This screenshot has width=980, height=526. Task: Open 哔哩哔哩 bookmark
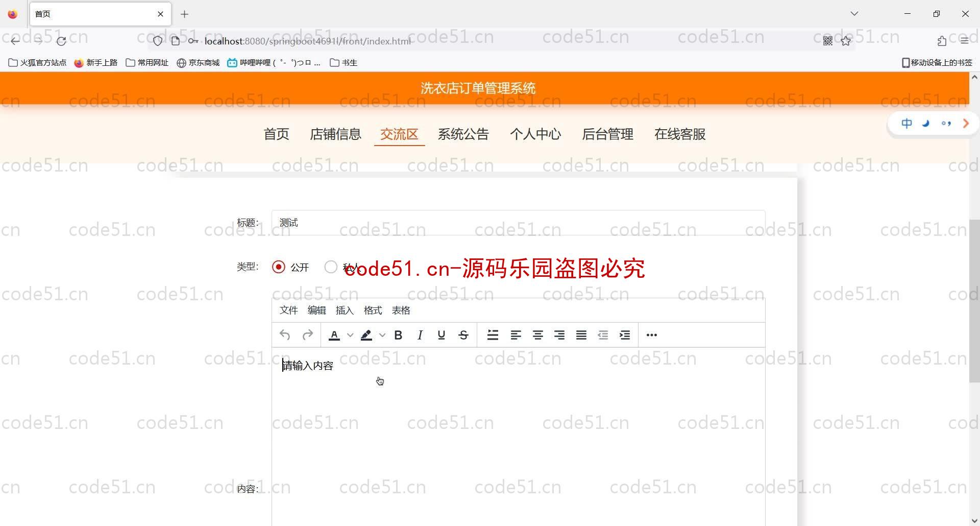274,62
